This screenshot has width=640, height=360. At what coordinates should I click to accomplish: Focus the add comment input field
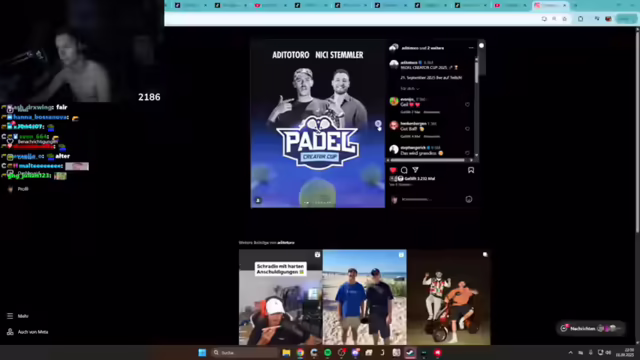click(x=431, y=200)
